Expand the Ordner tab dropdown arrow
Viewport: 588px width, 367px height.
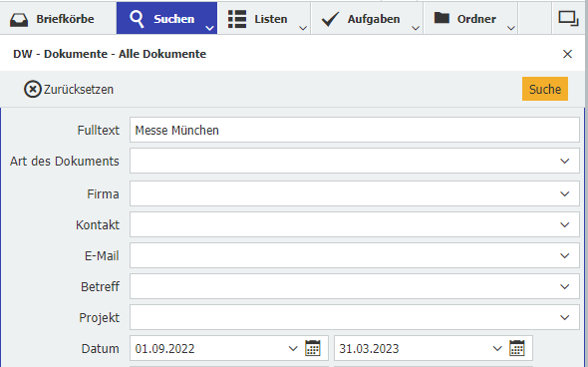(x=510, y=28)
